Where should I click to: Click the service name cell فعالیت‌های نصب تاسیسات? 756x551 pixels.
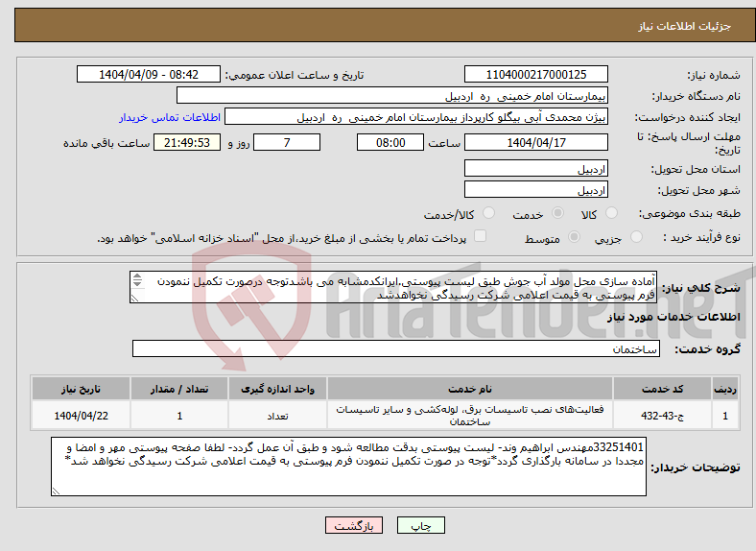[469, 416]
